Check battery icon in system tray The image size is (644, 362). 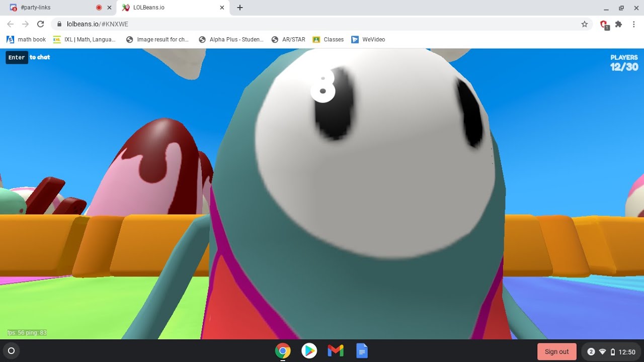pyautogui.click(x=612, y=351)
